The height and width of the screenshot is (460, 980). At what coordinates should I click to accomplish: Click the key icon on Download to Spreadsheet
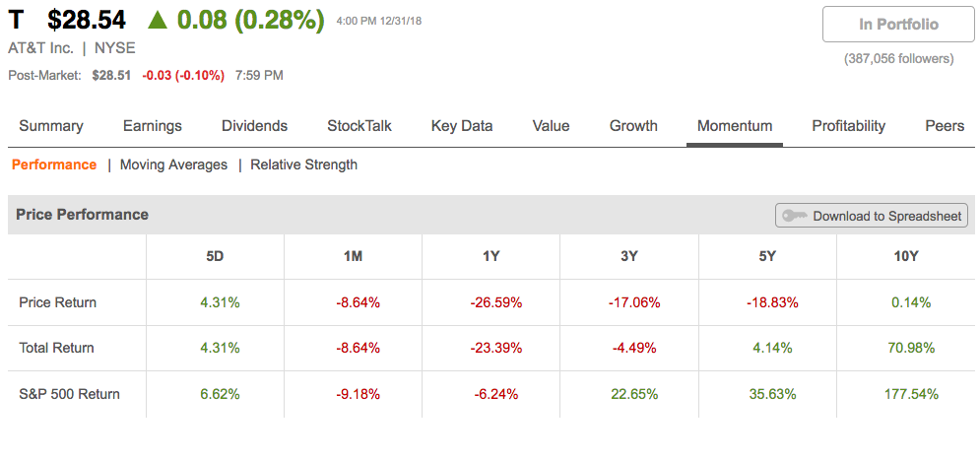pos(795,217)
